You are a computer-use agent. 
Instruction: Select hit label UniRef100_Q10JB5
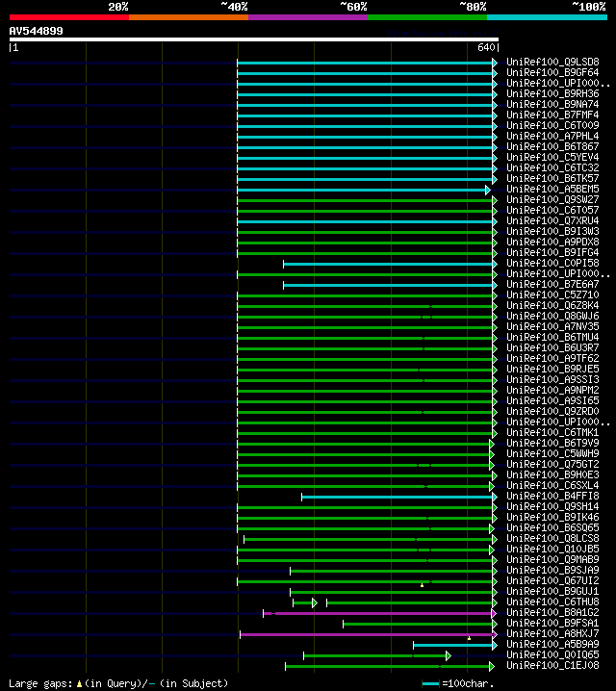pos(552,549)
